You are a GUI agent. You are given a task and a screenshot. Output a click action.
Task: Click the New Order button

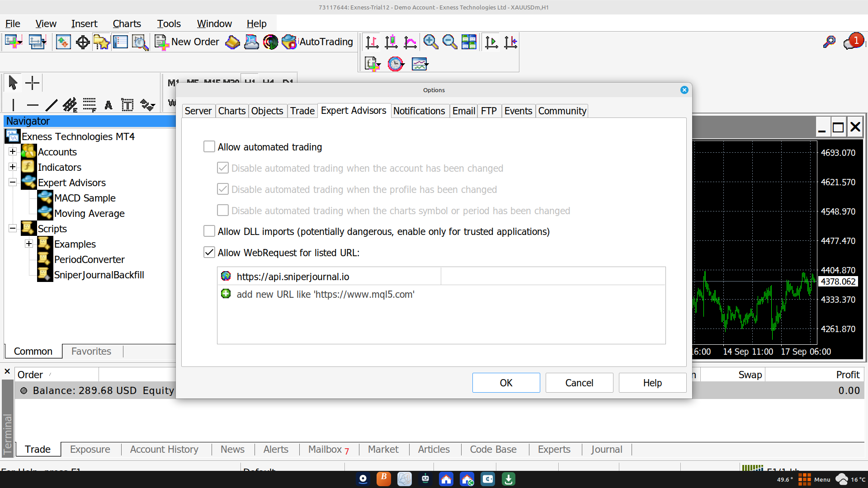(x=187, y=42)
